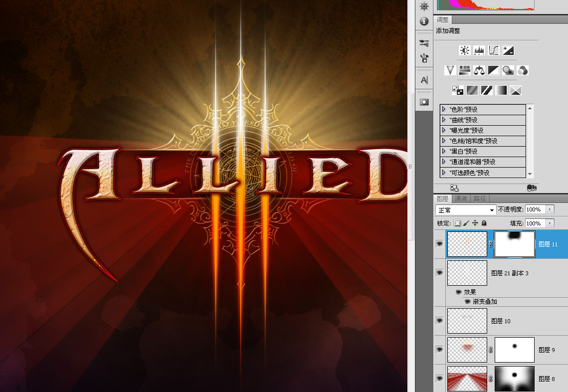Select the 图层 tab
This screenshot has width=568, height=392.
[x=443, y=198]
